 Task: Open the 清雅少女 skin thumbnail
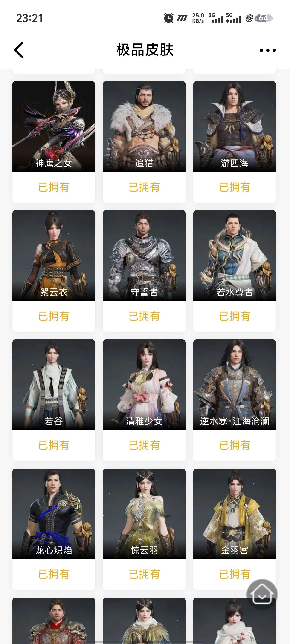tap(144, 385)
